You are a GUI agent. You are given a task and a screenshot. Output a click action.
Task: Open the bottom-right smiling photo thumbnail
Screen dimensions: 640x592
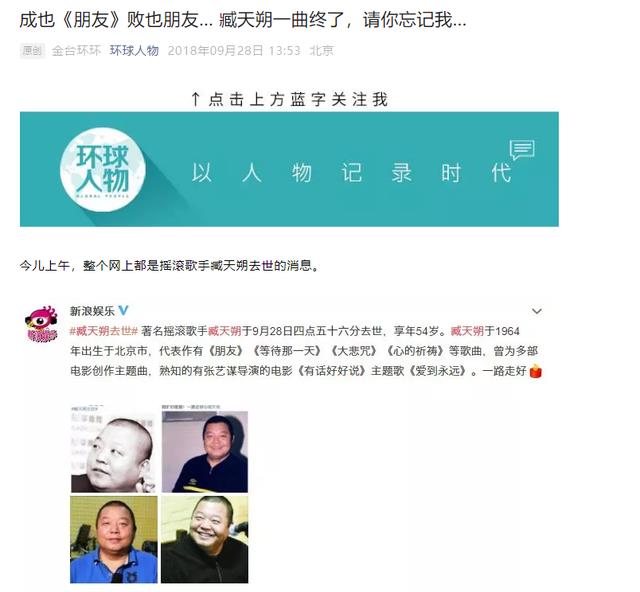pos(204,539)
